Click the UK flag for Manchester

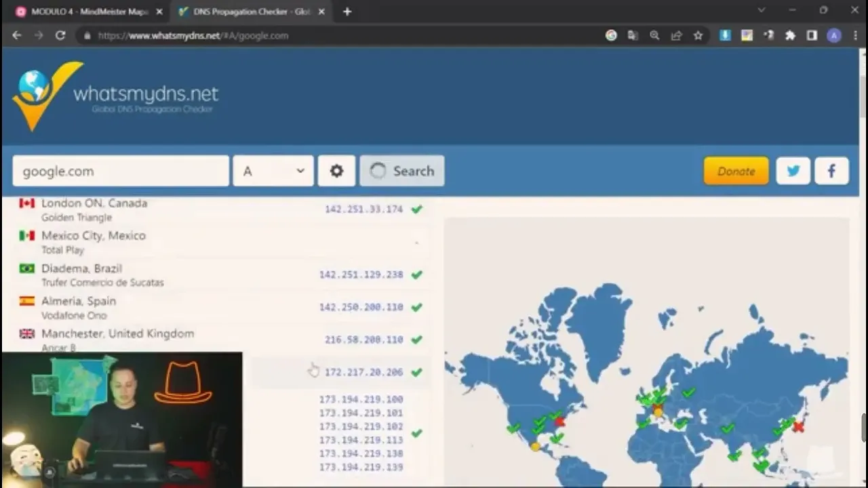click(26, 333)
